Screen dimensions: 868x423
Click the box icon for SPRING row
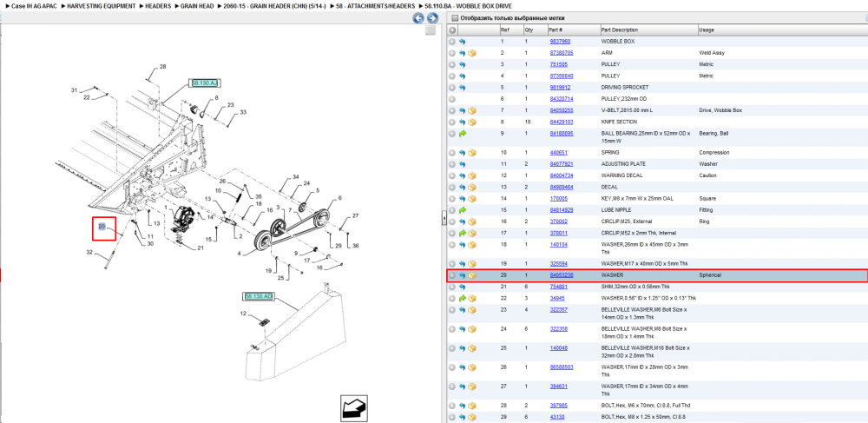point(472,153)
